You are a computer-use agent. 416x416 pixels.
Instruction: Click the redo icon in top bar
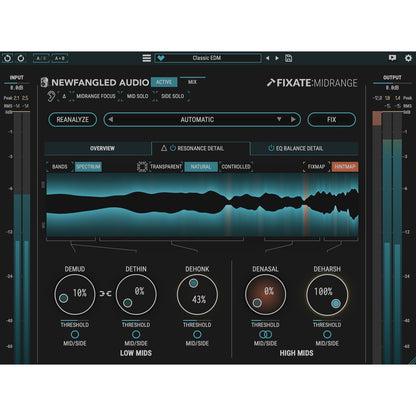(x=21, y=58)
